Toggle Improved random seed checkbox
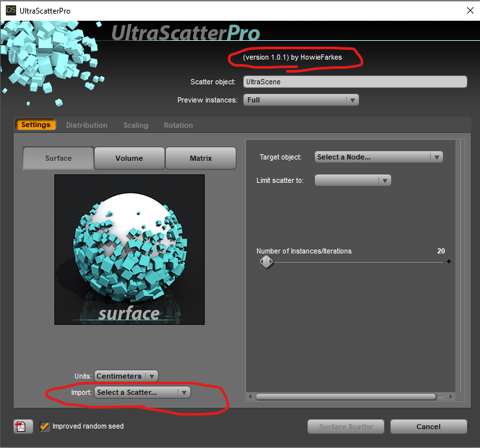 click(x=45, y=426)
